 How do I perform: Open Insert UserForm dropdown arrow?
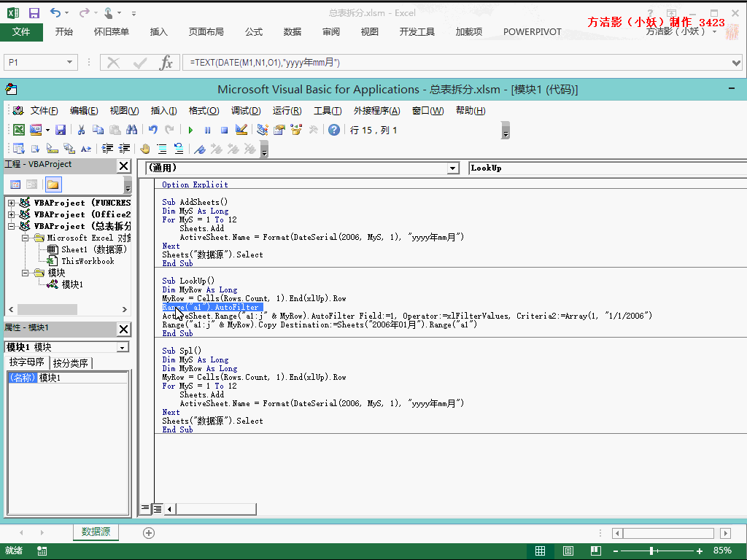point(47,130)
